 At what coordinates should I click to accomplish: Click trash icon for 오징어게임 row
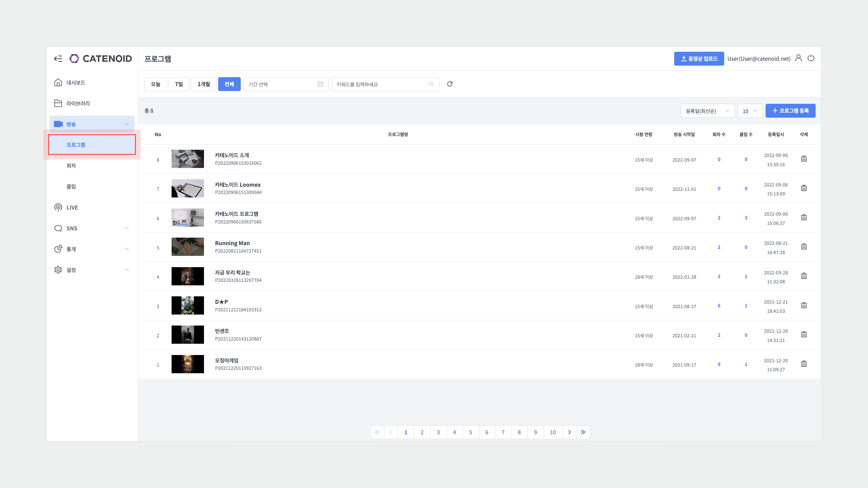(804, 364)
